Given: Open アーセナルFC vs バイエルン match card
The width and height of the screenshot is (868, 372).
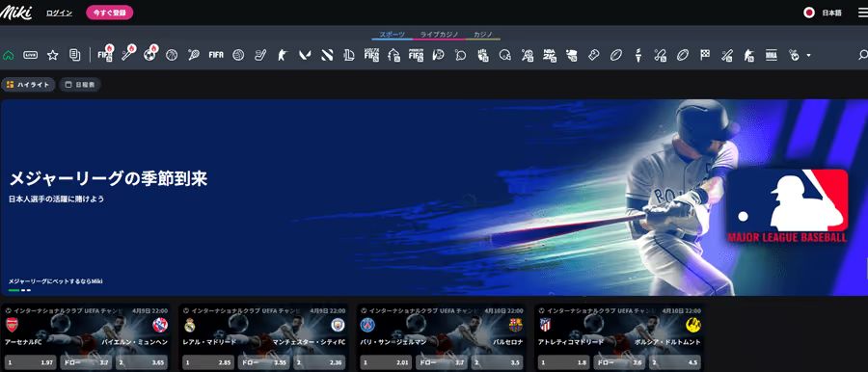Looking at the screenshot, I should [86, 337].
